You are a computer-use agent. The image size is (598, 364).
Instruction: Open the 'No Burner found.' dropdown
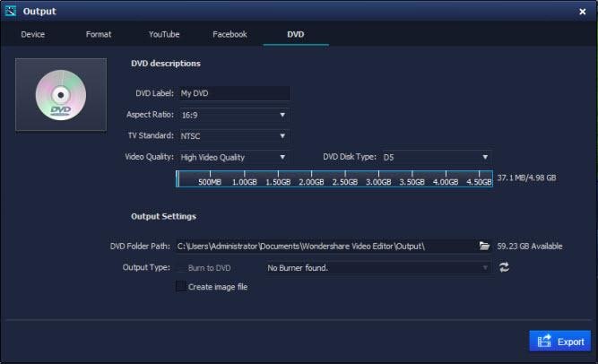(x=378, y=268)
